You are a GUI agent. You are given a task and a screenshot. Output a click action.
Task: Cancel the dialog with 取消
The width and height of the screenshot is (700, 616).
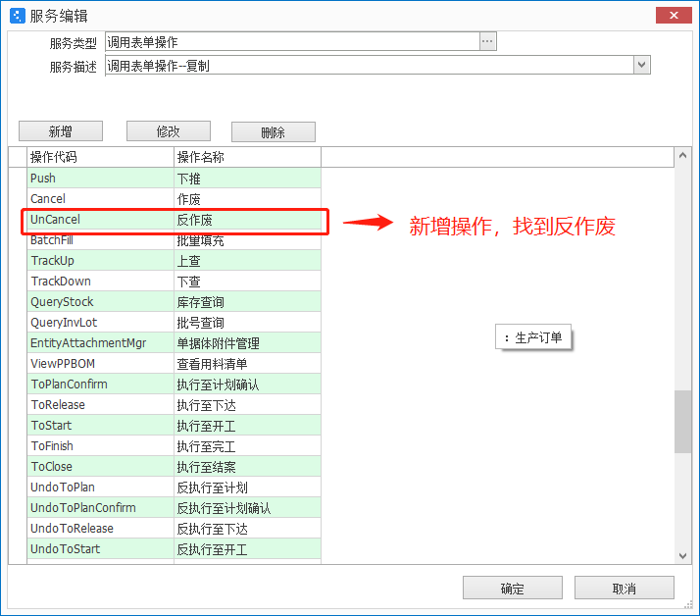click(x=625, y=588)
